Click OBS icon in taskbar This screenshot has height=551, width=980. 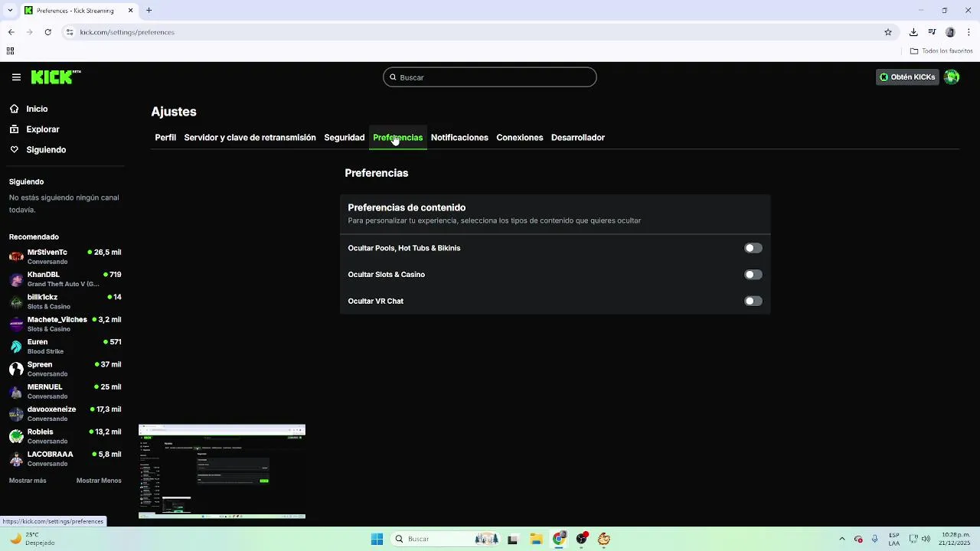pyautogui.click(x=582, y=539)
